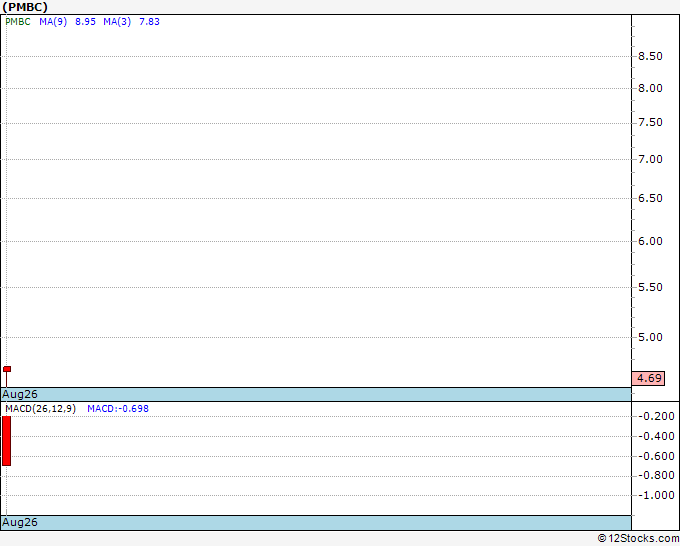Click the 6.00 price axis label
The width and height of the screenshot is (680, 546).
click(650, 242)
